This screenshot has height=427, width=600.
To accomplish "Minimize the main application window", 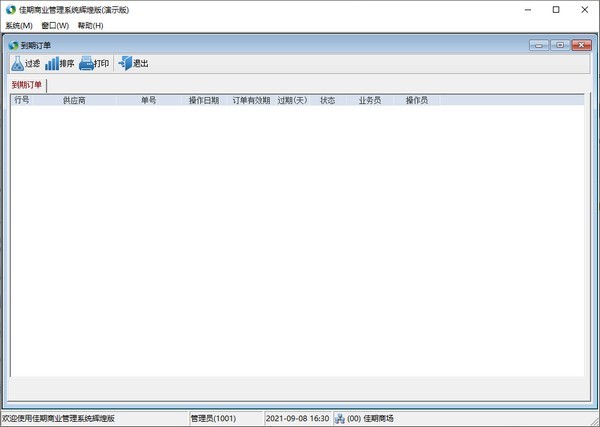I will pos(528,10).
